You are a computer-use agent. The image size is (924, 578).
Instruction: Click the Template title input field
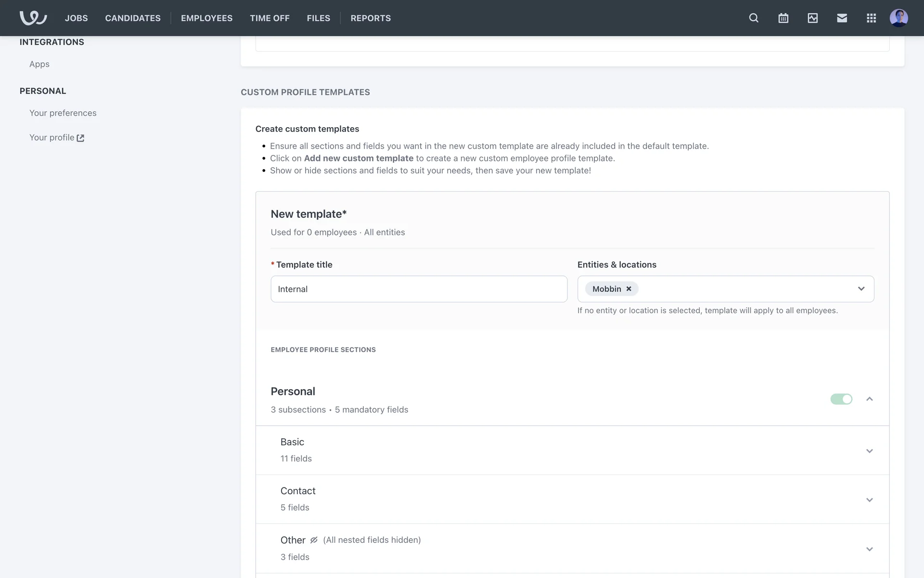(x=419, y=289)
